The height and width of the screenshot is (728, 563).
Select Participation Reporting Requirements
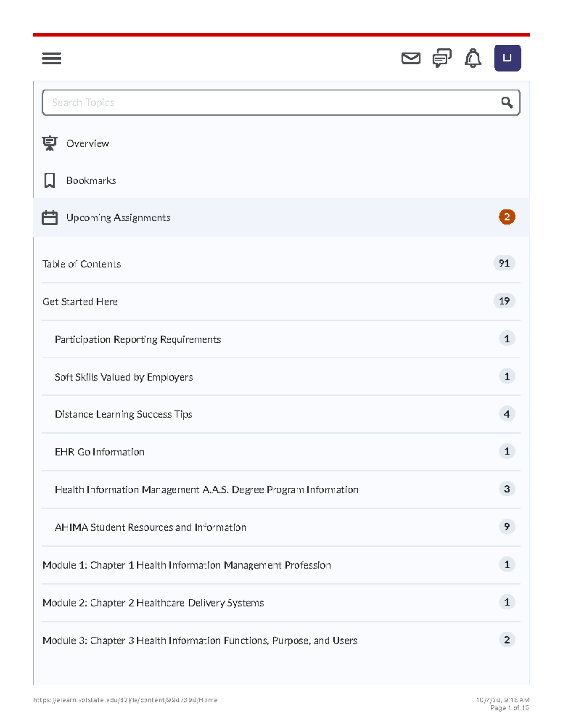(x=137, y=339)
